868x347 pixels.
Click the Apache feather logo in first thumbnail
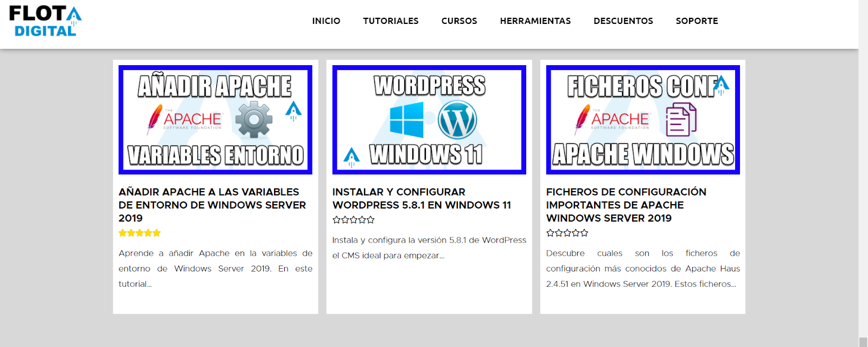155,119
